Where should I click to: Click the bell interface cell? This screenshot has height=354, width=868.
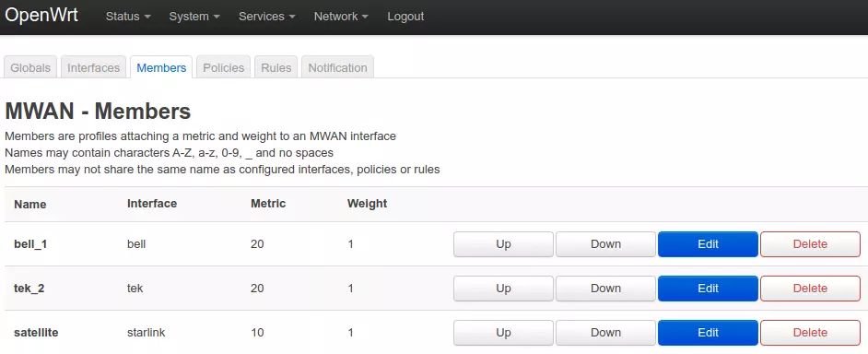pyautogui.click(x=136, y=244)
